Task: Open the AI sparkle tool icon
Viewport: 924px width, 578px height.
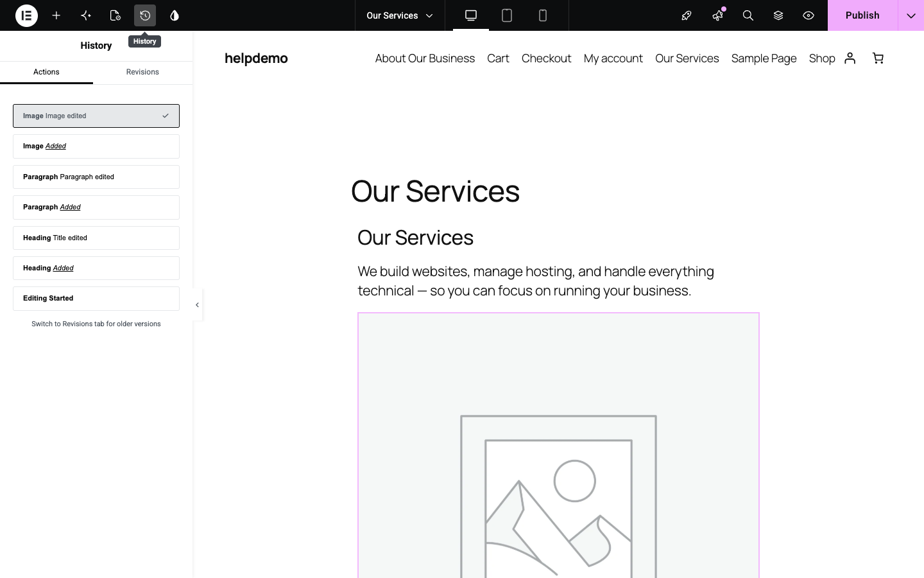Action: click(86, 15)
